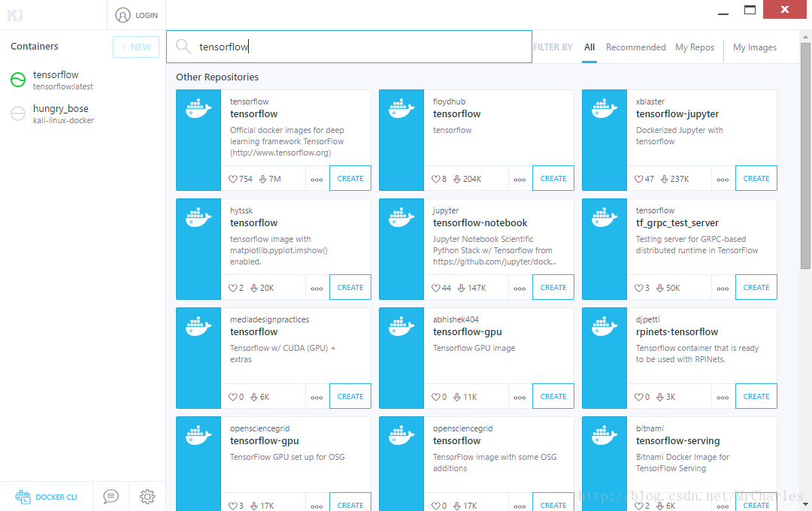Open more options for tensorflow/tensorflow repo
This screenshot has width=812, height=511.
point(317,179)
